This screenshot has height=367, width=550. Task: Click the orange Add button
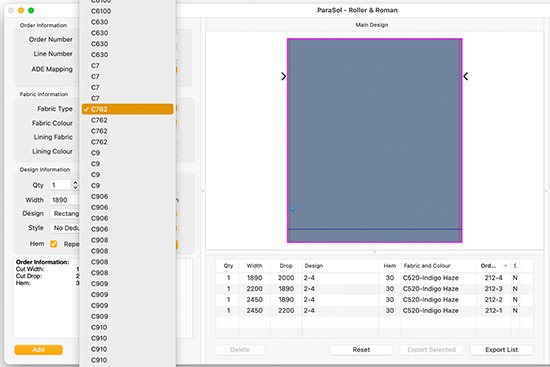[39, 349]
